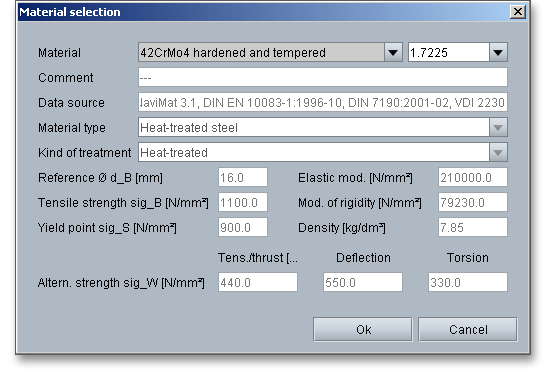Click the Data source label
The height and width of the screenshot is (370, 546).
pyautogui.click(x=71, y=103)
